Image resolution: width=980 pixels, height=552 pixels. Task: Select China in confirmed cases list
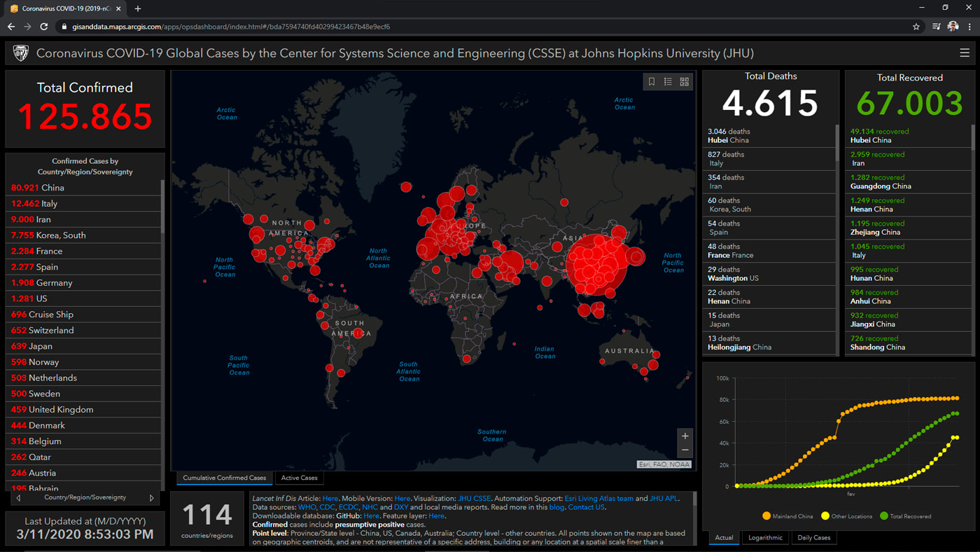coord(83,188)
